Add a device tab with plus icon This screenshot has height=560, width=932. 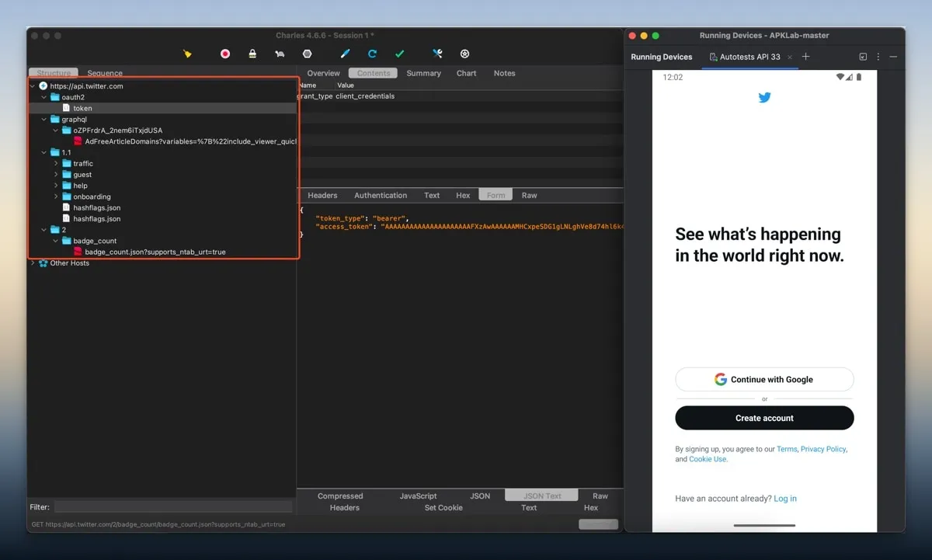tap(805, 57)
